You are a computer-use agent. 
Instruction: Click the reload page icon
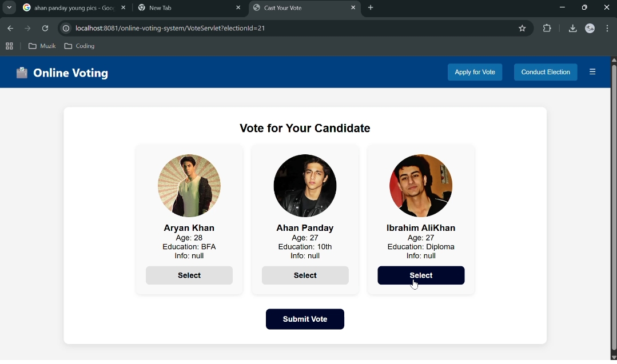(x=45, y=28)
